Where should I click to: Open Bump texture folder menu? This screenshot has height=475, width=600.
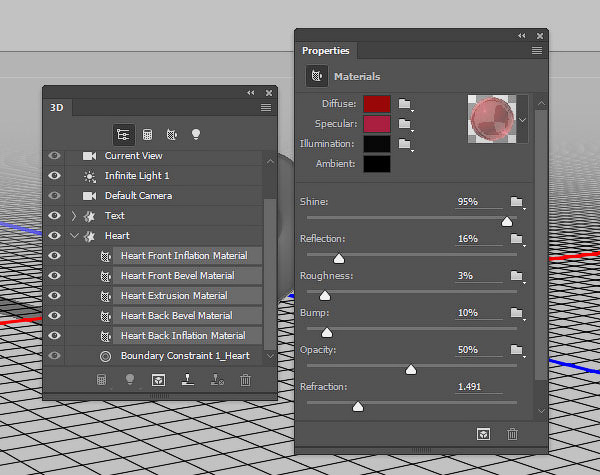[517, 313]
